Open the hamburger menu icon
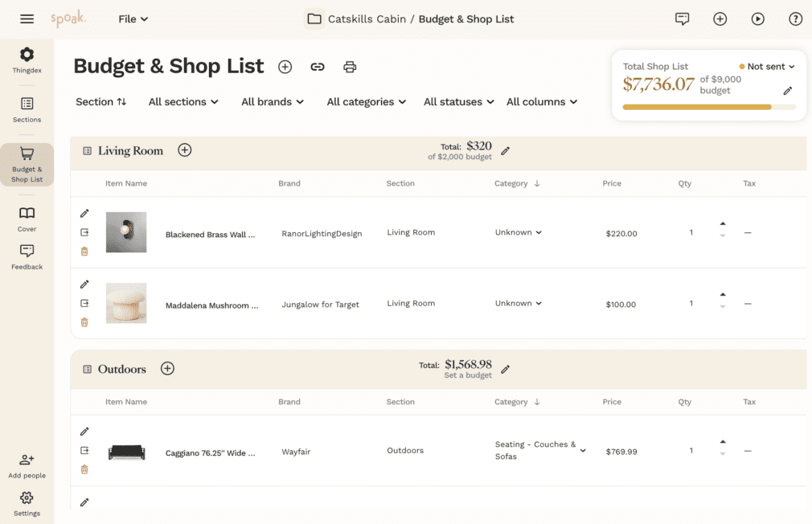The width and height of the screenshot is (812, 524). (x=27, y=19)
